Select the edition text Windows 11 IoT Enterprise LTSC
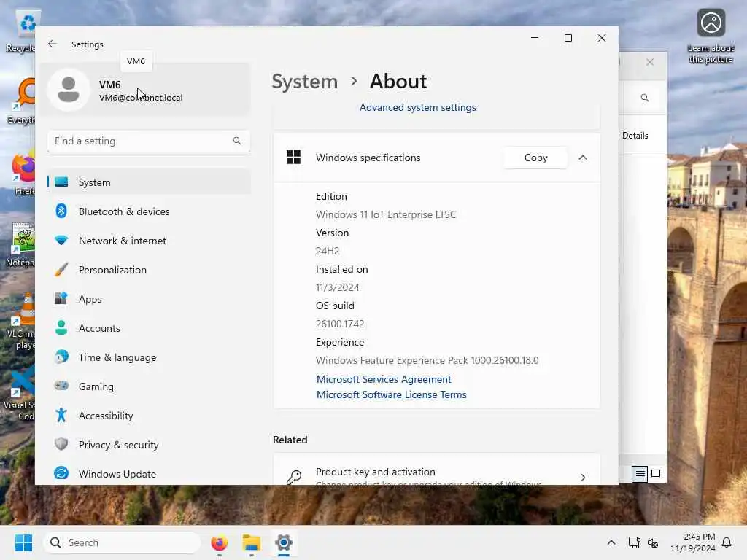The height and width of the screenshot is (560, 747). (x=386, y=215)
